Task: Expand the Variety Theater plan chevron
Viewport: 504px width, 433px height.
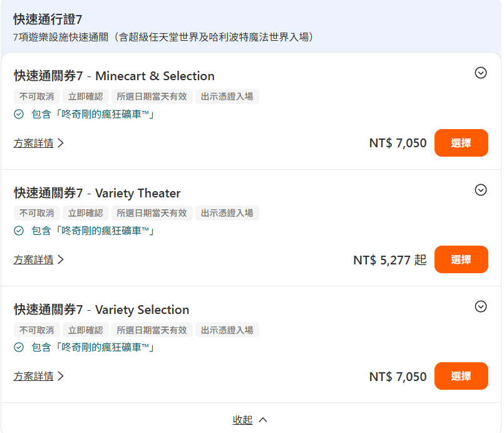Action: pos(481,190)
